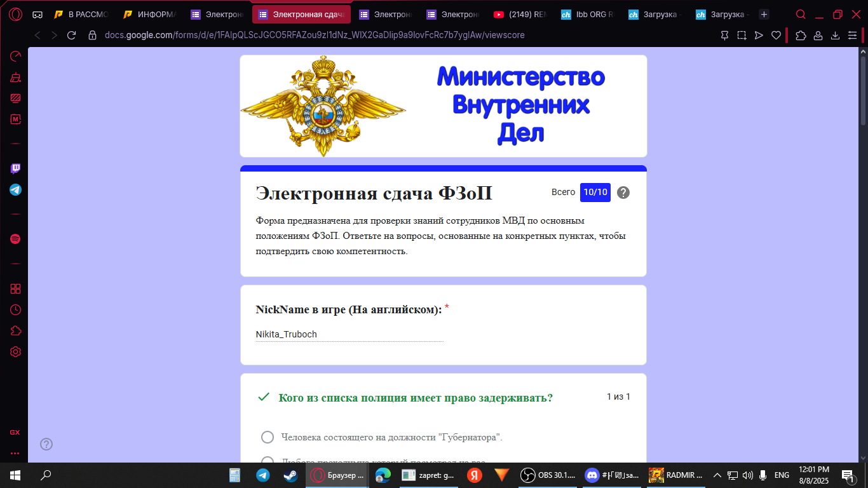Bookmark this page with the heart icon
The height and width of the screenshot is (488, 868).
(x=776, y=36)
